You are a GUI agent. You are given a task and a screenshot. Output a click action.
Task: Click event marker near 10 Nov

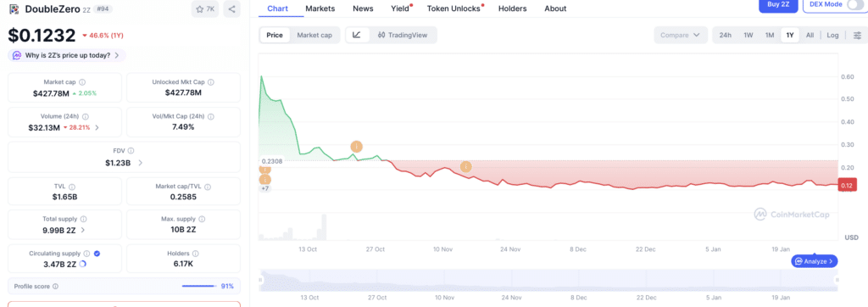466,166
